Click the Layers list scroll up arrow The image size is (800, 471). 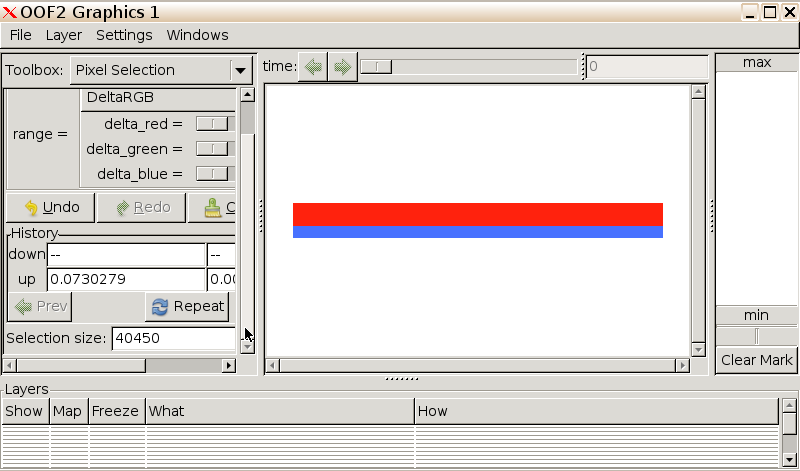(789, 406)
